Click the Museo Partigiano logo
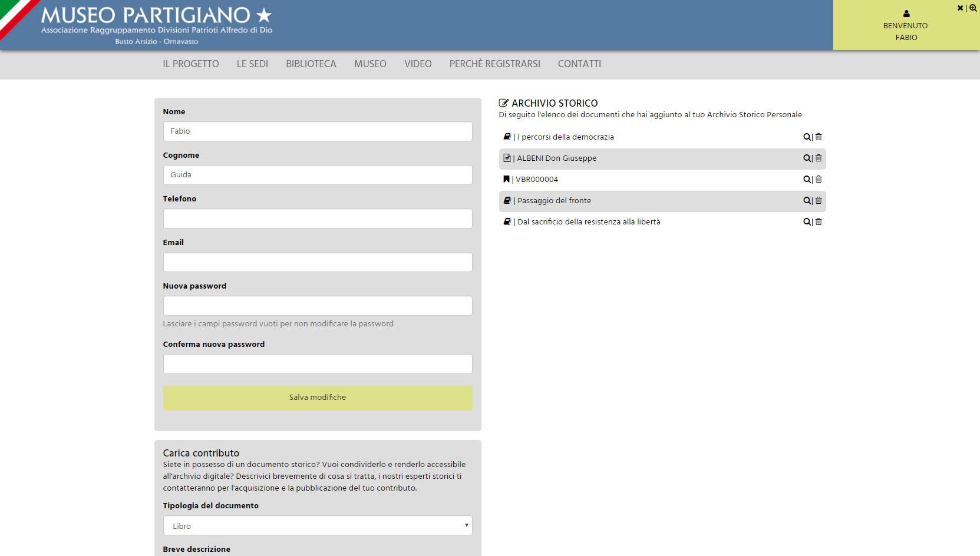 (x=157, y=25)
